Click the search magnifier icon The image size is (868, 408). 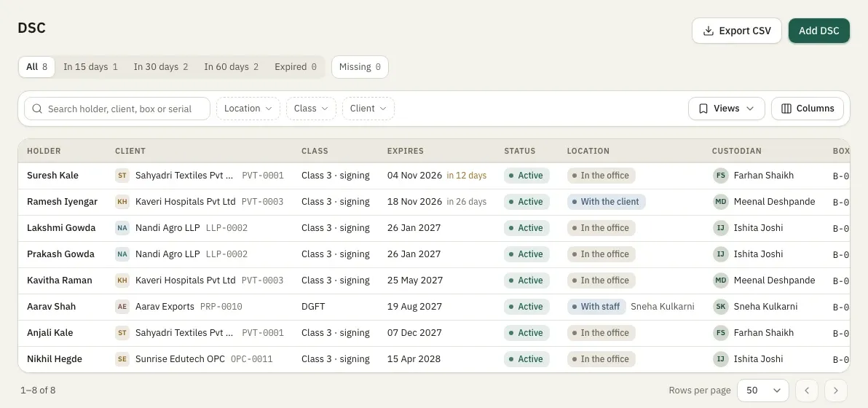pyautogui.click(x=37, y=109)
